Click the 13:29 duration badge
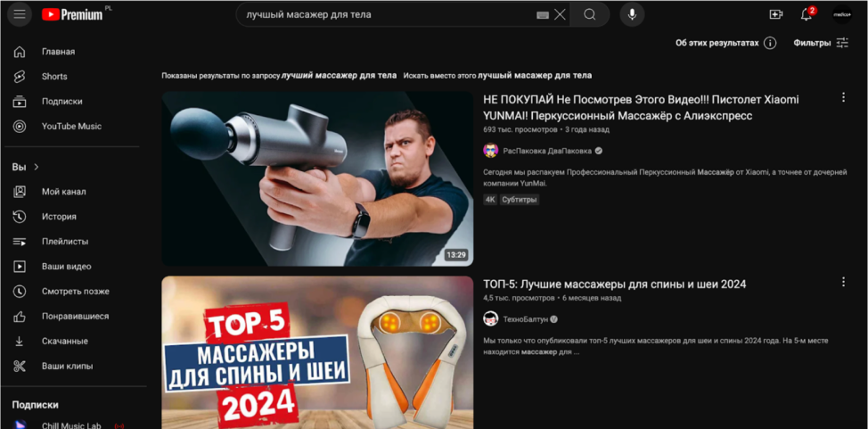868x429 pixels. point(456,255)
